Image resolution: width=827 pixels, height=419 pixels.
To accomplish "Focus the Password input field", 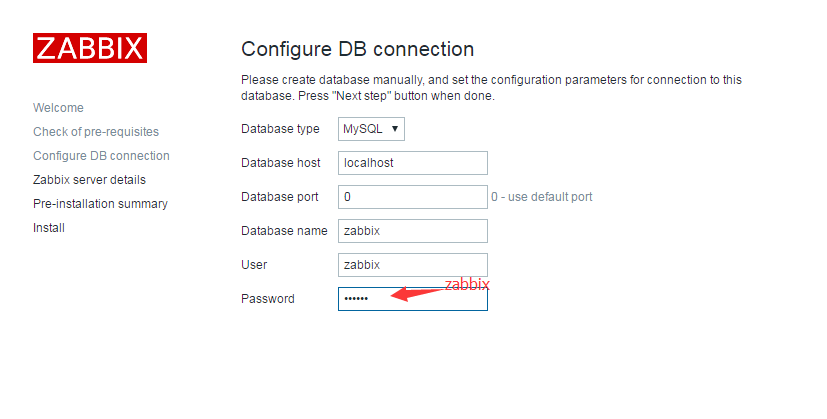I will pyautogui.click(x=412, y=299).
